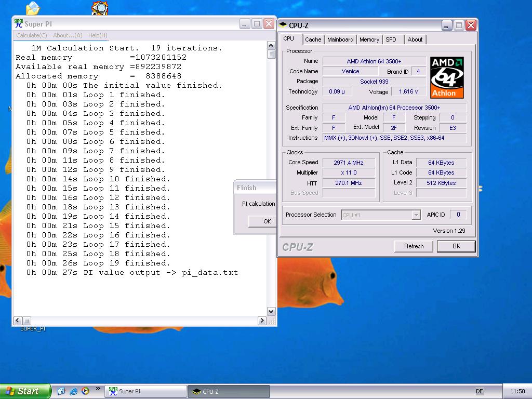The image size is (532, 399).
Task: Click the L1 Code value 64 KBytes
Action: [441, 172]
